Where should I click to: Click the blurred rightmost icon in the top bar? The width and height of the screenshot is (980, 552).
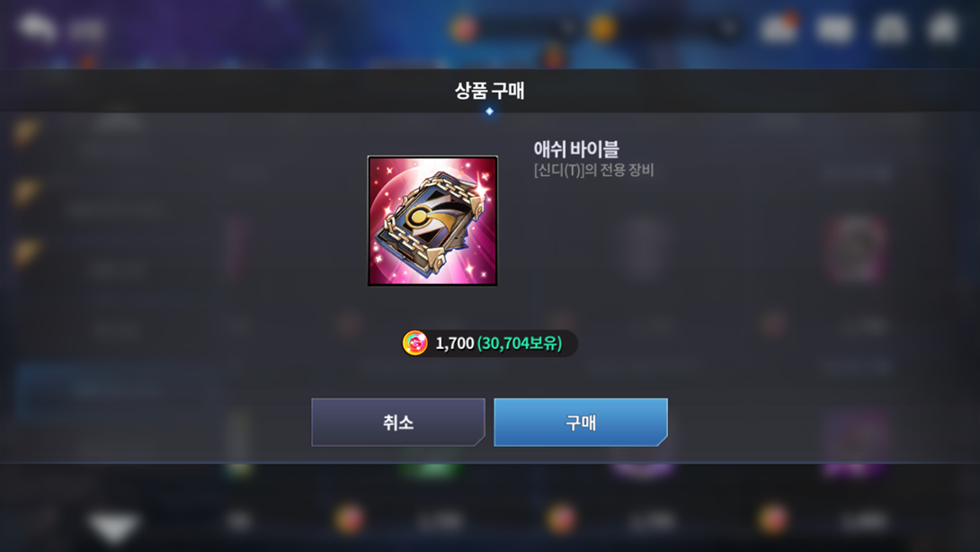943,28
